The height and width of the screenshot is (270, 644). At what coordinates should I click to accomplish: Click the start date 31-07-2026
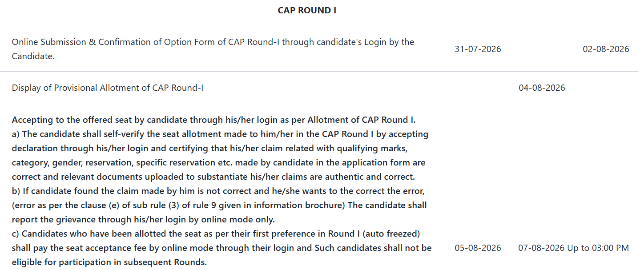tap(478, 49)
